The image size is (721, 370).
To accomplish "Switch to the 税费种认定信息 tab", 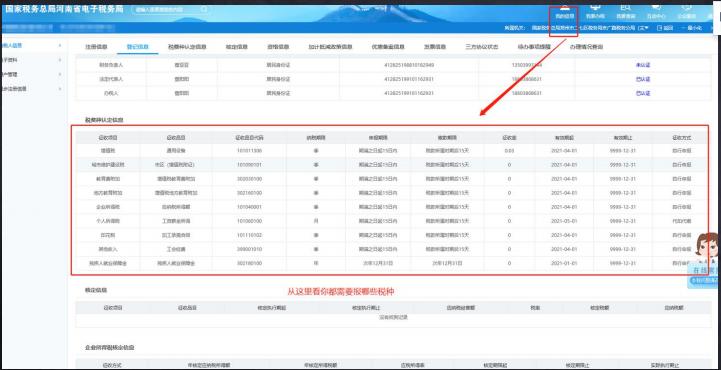I will tap(187, 47).
